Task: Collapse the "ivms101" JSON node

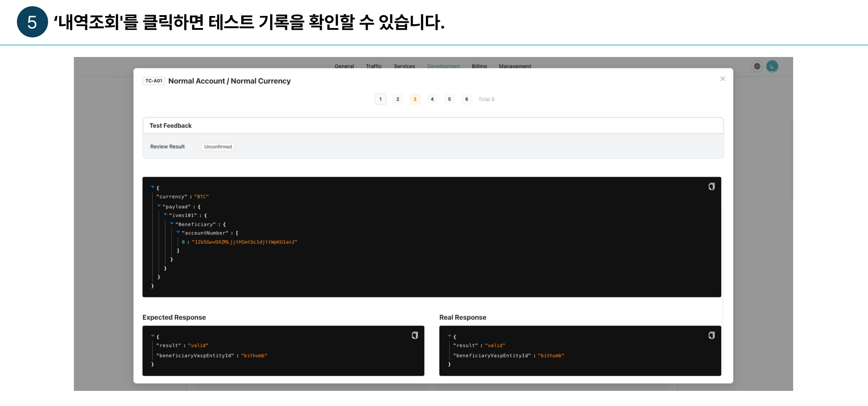Action: point(165,215)
